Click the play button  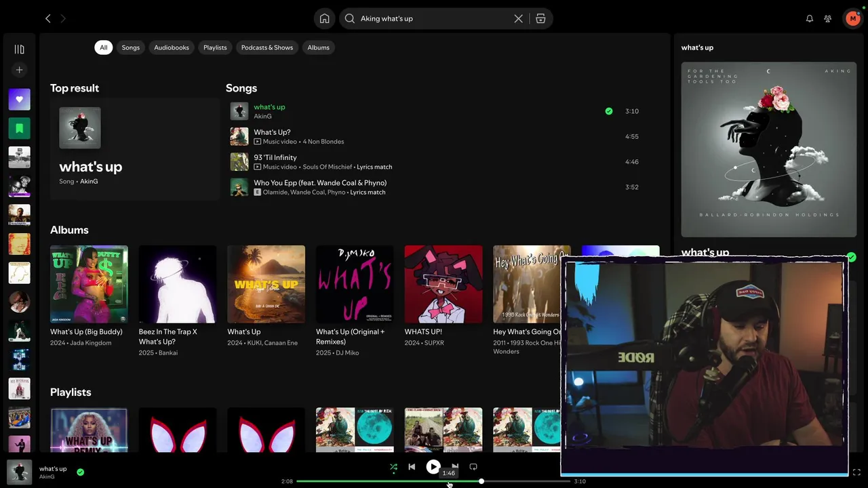[x=433, y=466]
